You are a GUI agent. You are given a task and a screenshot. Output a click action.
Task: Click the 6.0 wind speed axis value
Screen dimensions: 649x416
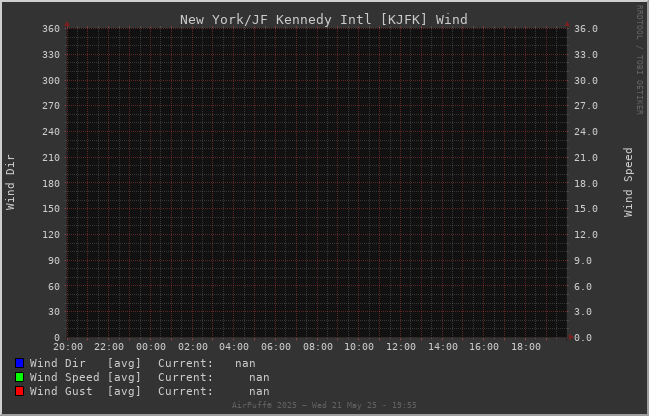tap(583, 286)
